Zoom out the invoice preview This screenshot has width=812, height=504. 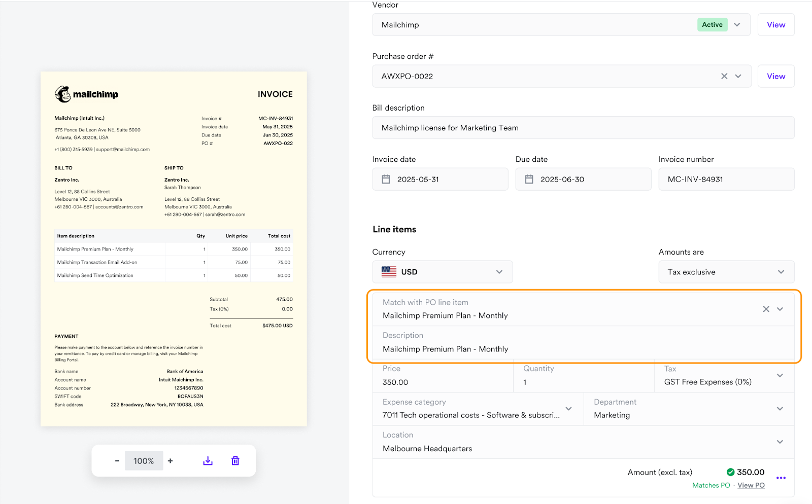click(x=117, y=460)
